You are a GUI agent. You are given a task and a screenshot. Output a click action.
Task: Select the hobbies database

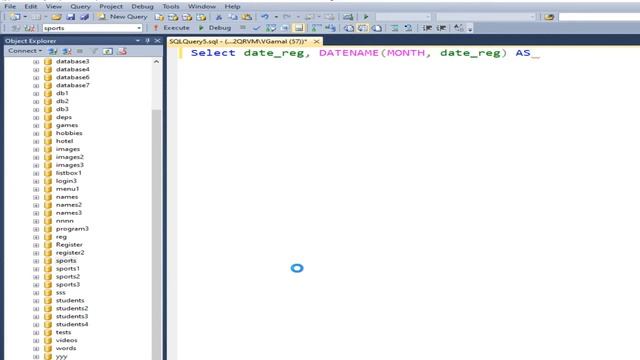click(69, 133)
